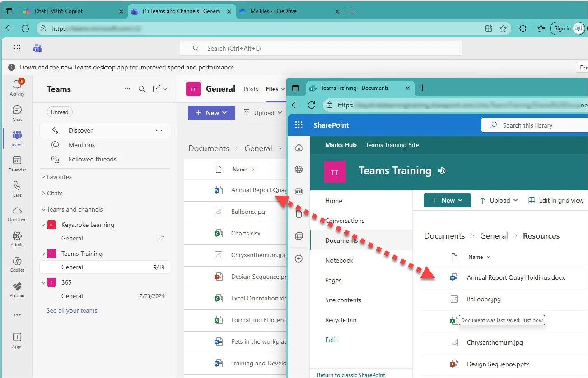Screen dimensions: 588x378
Task: Expand the Chats section
Action: (52, 193)
